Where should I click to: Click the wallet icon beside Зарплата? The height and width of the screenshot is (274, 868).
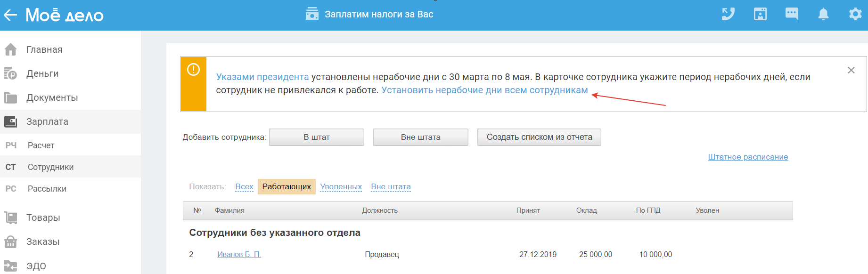(x=11, y=121)
